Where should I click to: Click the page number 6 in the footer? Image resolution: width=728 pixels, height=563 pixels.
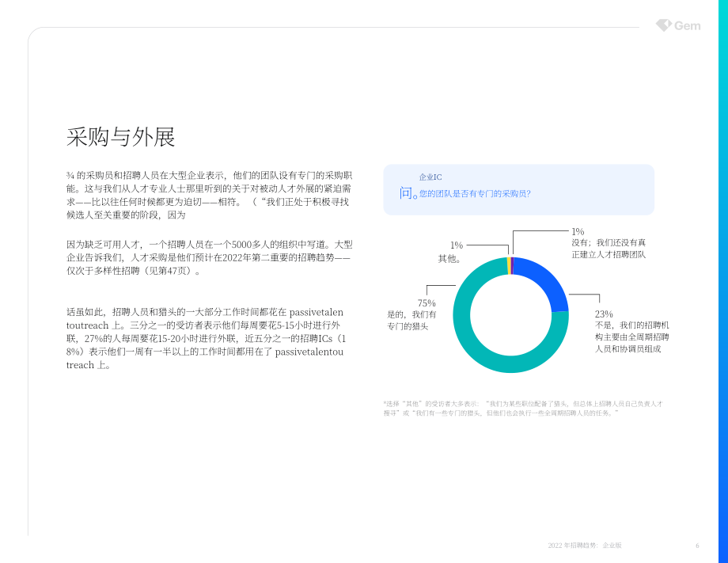697,546
